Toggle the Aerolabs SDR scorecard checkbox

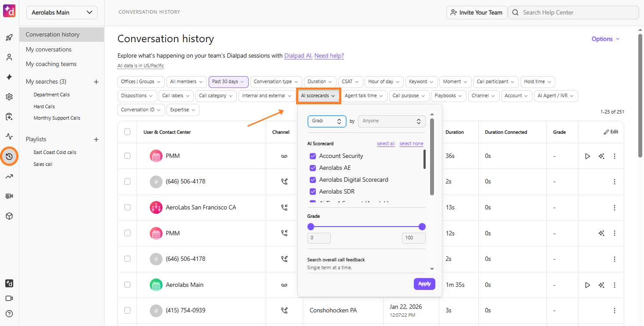pos(313,192)
